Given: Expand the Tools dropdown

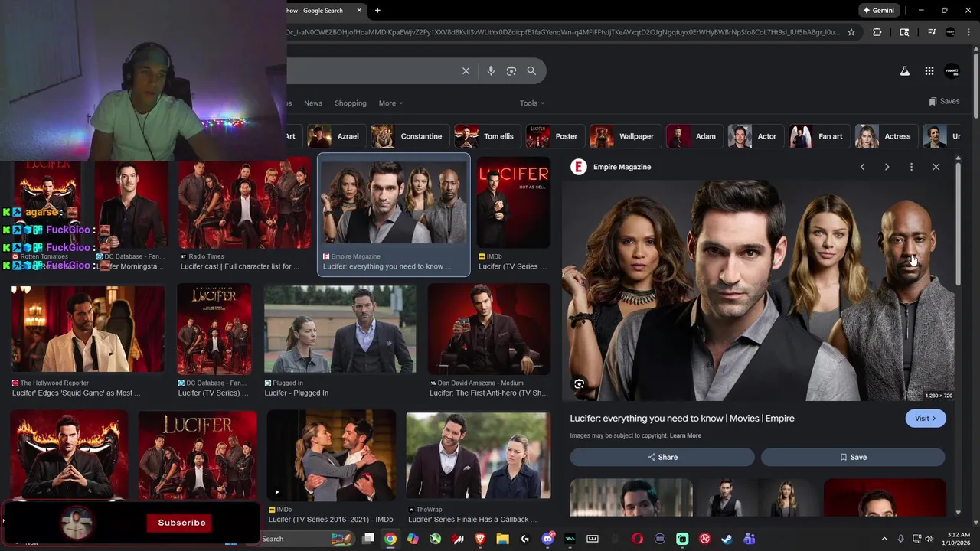Looking at the screenshot, I should click(x=532, y=103).
